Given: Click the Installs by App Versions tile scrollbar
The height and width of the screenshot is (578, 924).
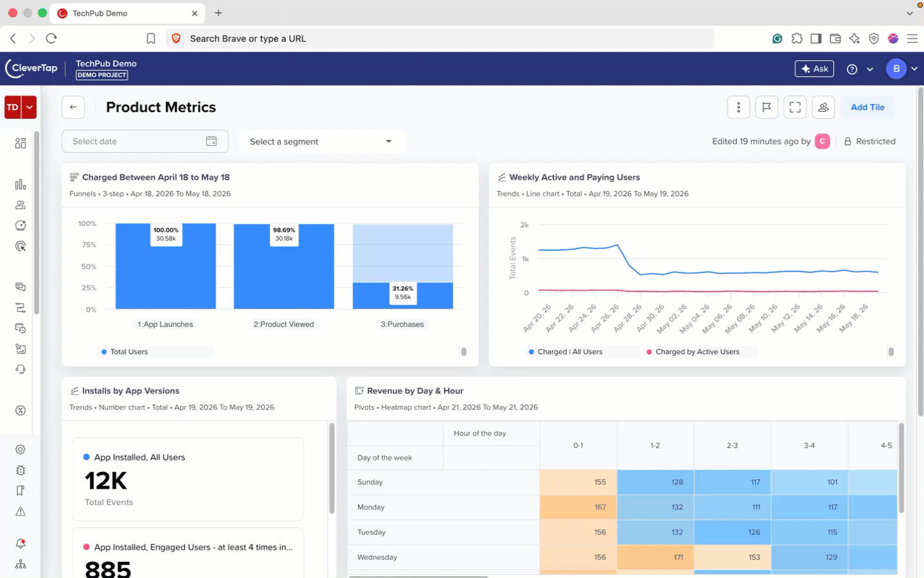Looking at the screenshot, I should [332, 468].
